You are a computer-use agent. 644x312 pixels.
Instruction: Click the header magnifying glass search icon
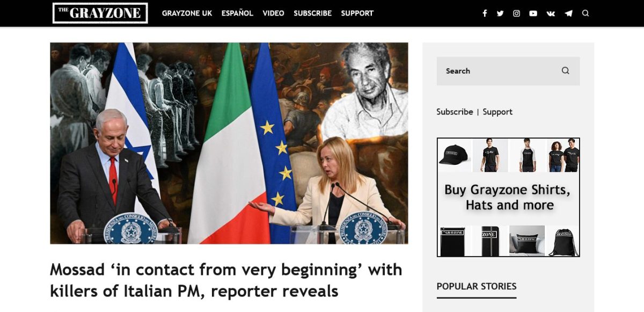point(586,13)
